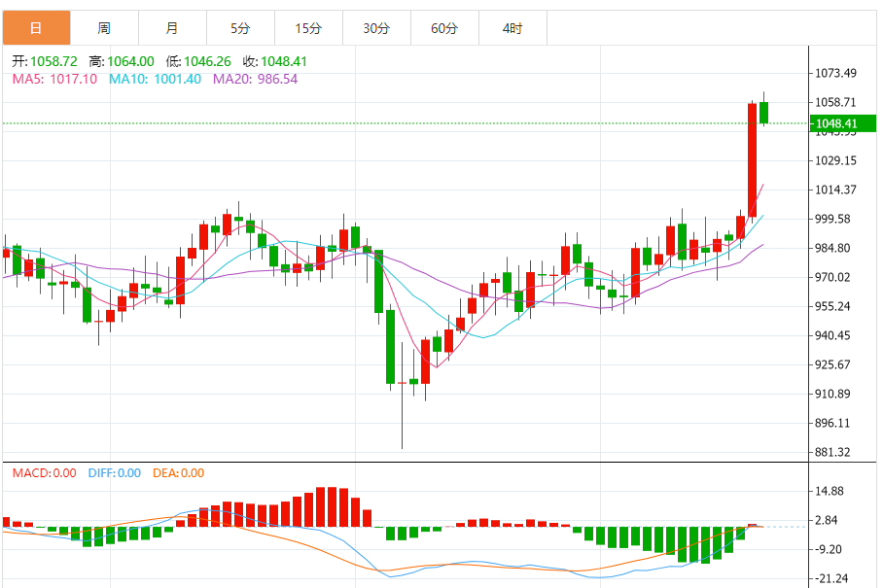Click the 开 open price value 1058.72
Screen dimensions: 883x588
coord(53,61)
